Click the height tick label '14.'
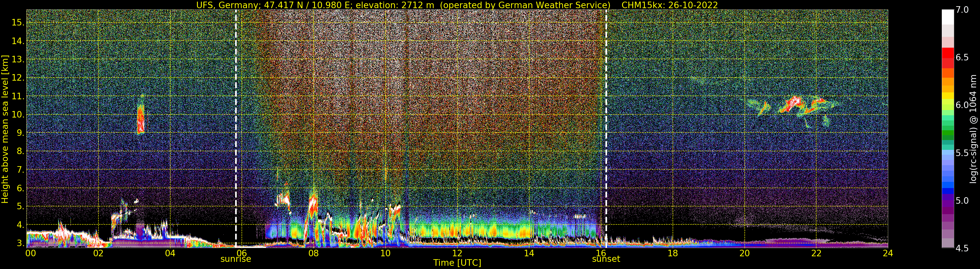The image size is (980, 269). (x=18, y=41)
